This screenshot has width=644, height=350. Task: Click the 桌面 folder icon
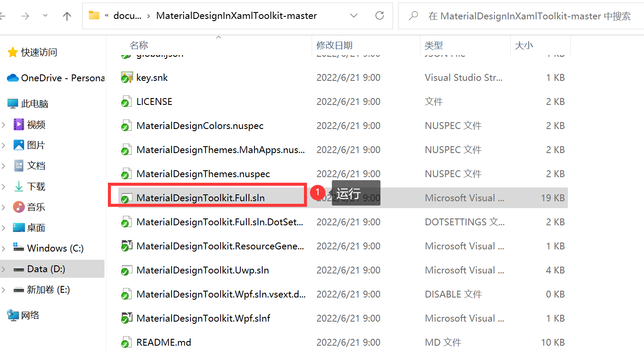[x=19, y=227]
